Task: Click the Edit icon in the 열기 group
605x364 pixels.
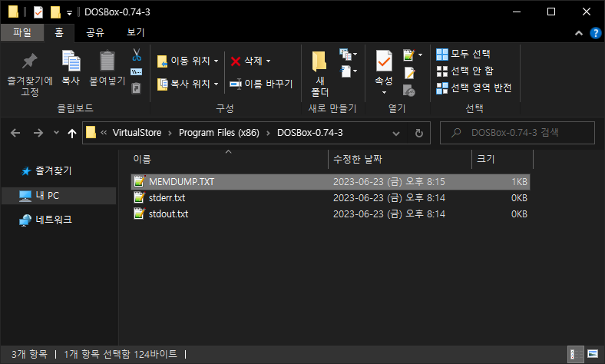Action: pyautogui.click(x=409, y=72)
